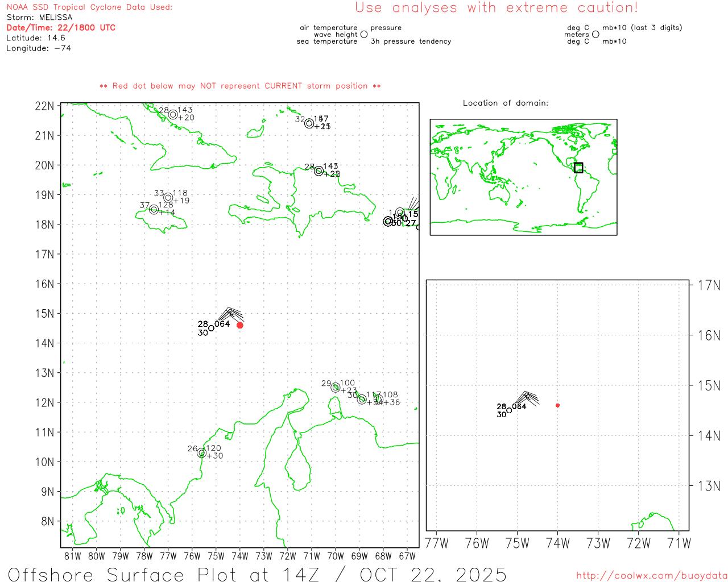Click wind barb flags above the main map buoy 064
Viewport: 728px width, 582px height.
tap(230, 314)
